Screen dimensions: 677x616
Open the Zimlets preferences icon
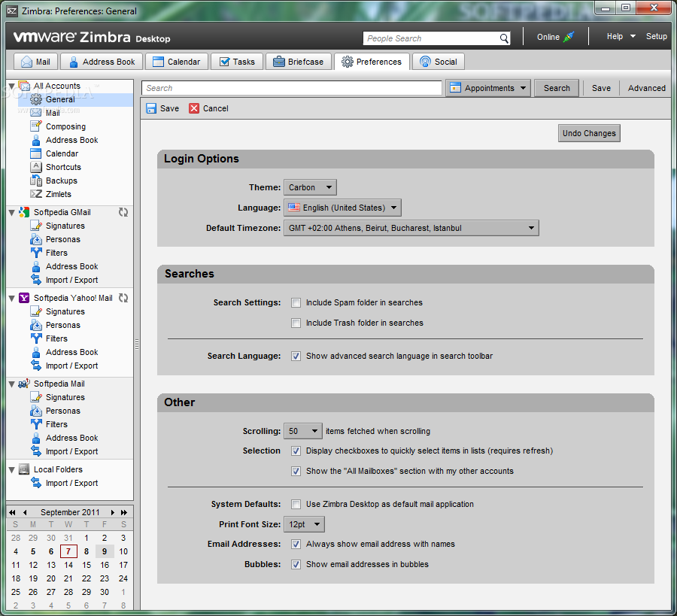36,194
